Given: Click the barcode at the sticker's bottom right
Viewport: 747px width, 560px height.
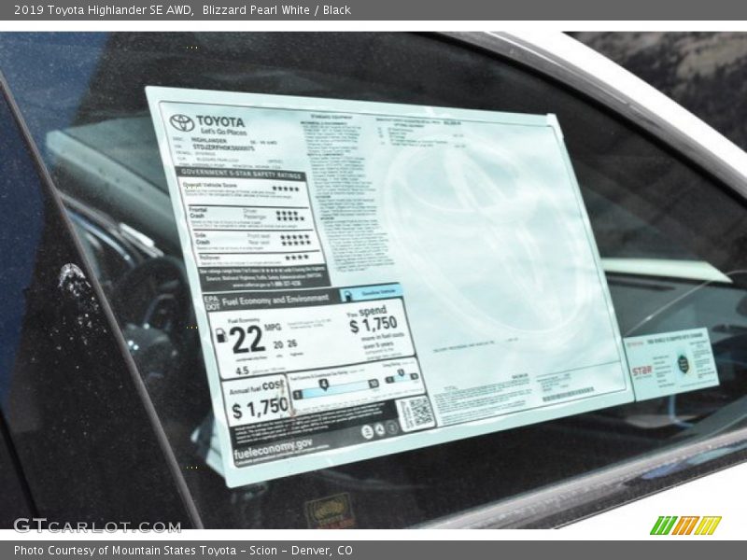Looking at the screenshot, I should tap(569, 395).
